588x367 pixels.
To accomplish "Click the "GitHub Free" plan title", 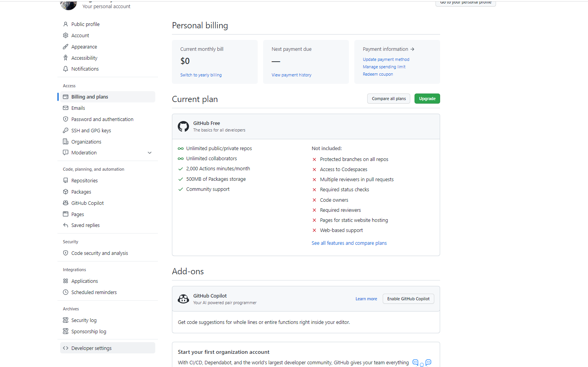I will (x=206, y=123).
